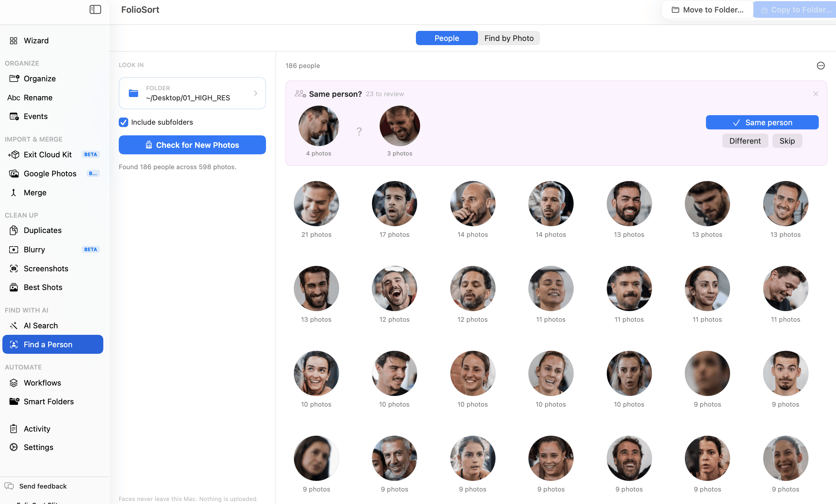This screenshot has height=504, width=836.
Task: Select the Merge tool
Action: (x=53, y=193)
